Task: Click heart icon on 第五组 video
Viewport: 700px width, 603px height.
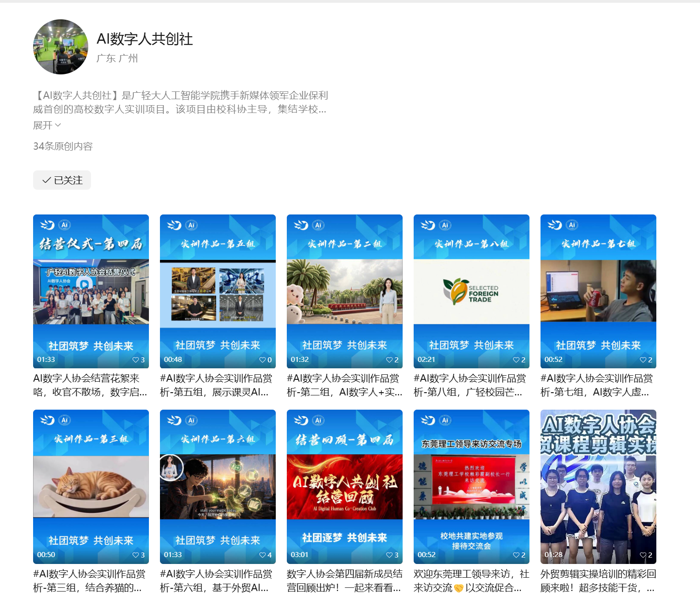Action: coord(262,360)
